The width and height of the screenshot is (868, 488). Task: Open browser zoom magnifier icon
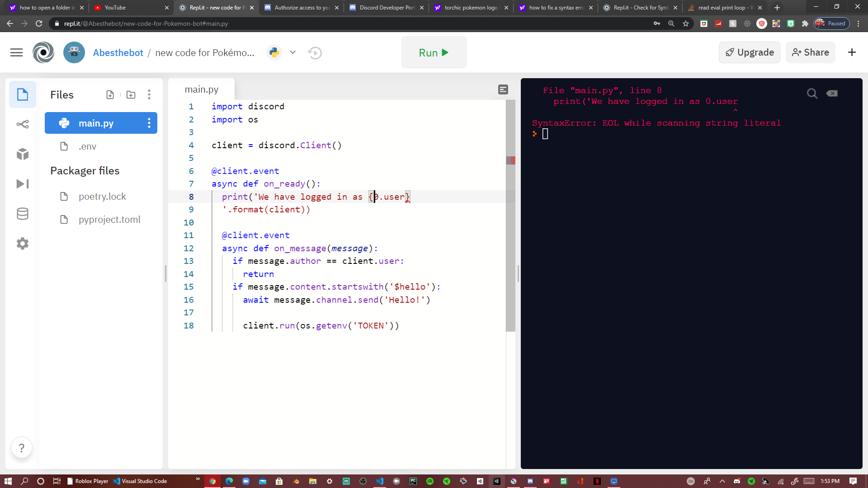(x=671, y=23)
